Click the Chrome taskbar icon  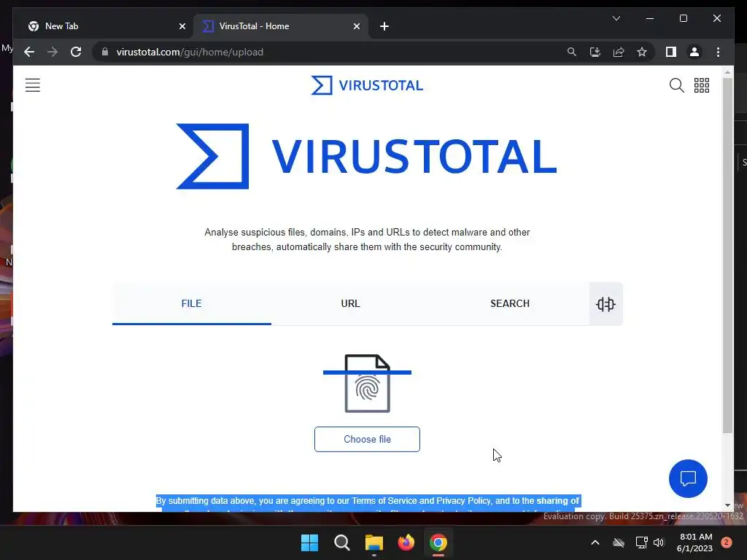click(x=438, y=542)
